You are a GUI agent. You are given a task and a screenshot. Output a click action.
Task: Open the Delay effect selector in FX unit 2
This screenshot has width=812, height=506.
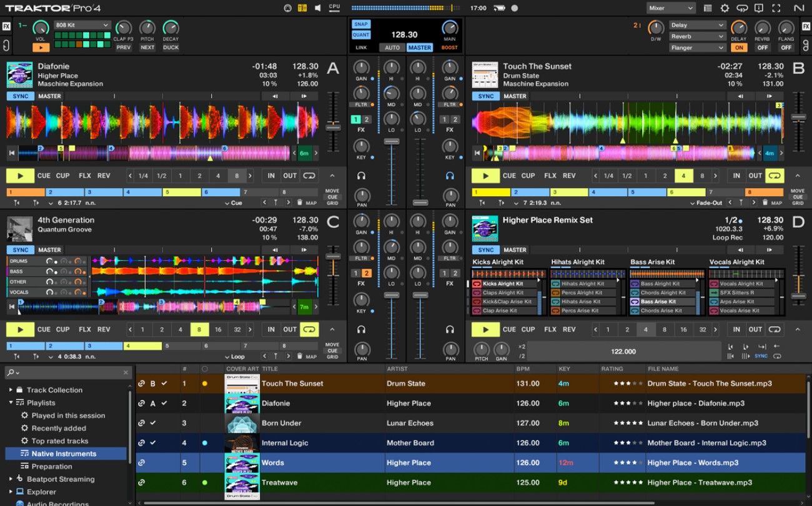tap(696, 25)
